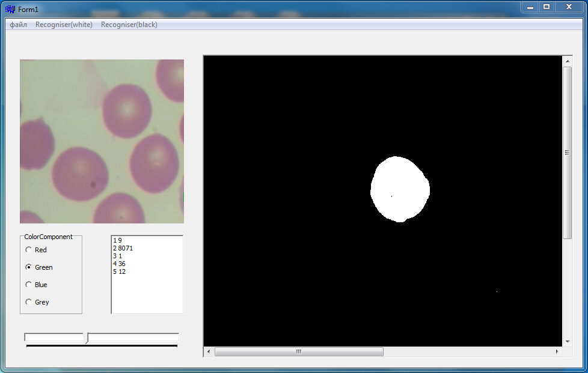Open the Recogniser(white) menu

click(64, 25)
